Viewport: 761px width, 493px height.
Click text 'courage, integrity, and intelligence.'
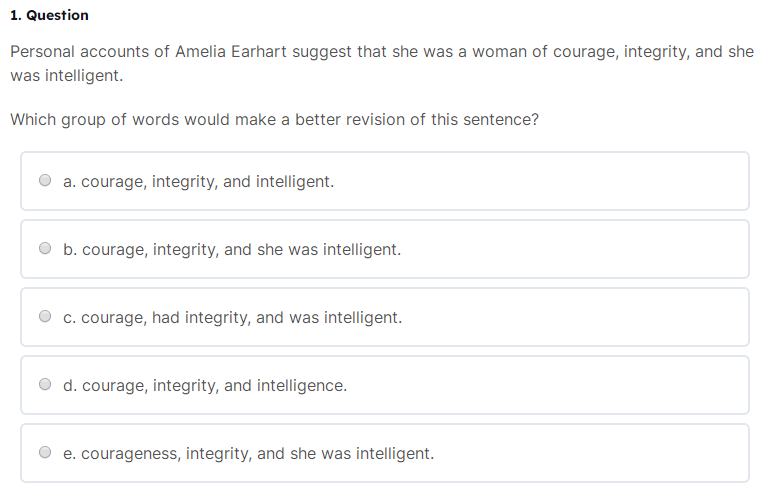tap(215, 385)
